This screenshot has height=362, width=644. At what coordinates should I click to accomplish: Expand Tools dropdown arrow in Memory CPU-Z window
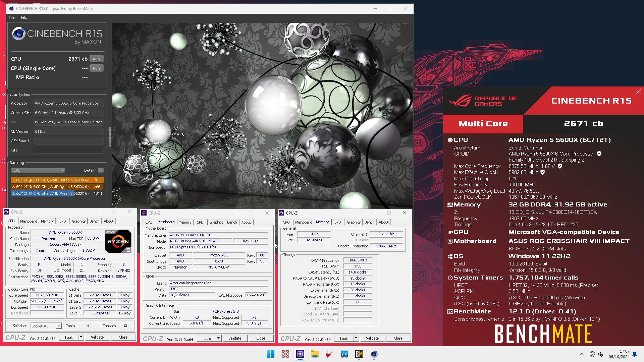(x=356, y=339)
